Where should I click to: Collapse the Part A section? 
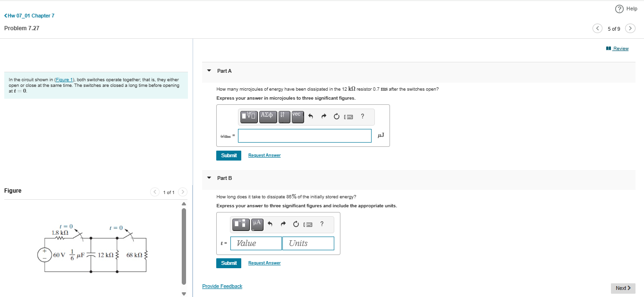coord(209,71)
